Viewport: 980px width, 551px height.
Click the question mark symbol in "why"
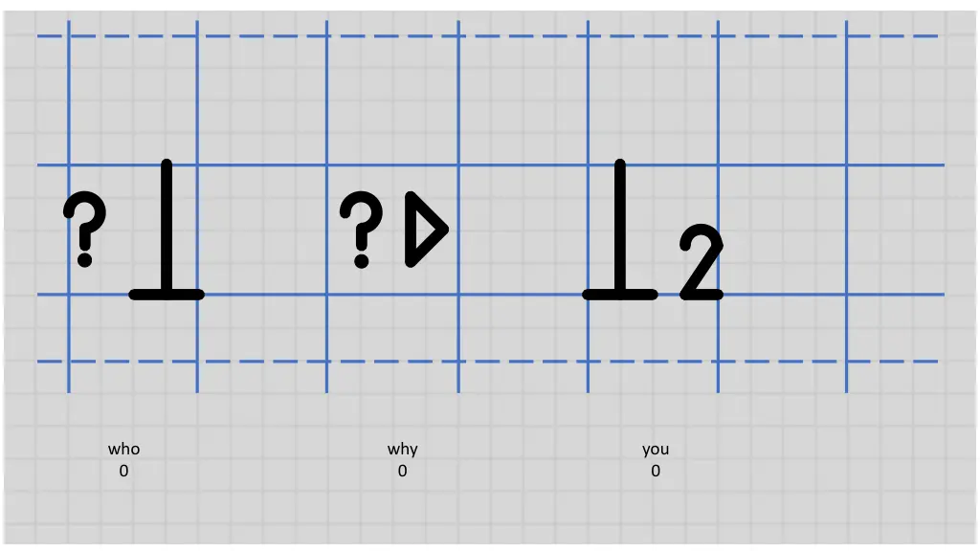coord(361,230)
